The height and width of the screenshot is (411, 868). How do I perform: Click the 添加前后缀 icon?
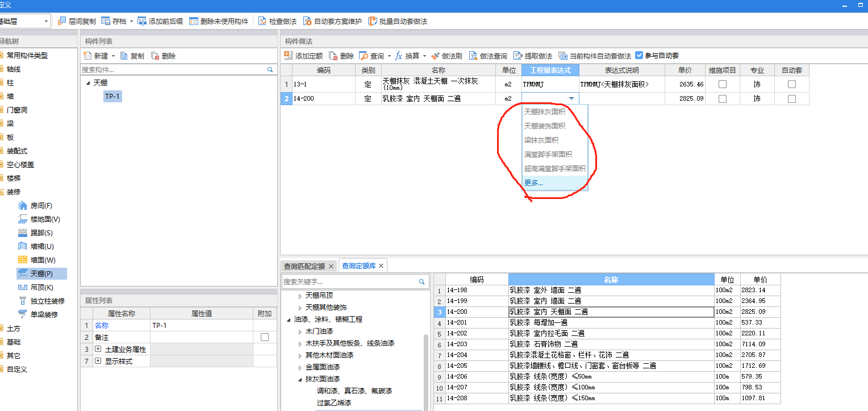pyautogui.click(x=142, y=21)
